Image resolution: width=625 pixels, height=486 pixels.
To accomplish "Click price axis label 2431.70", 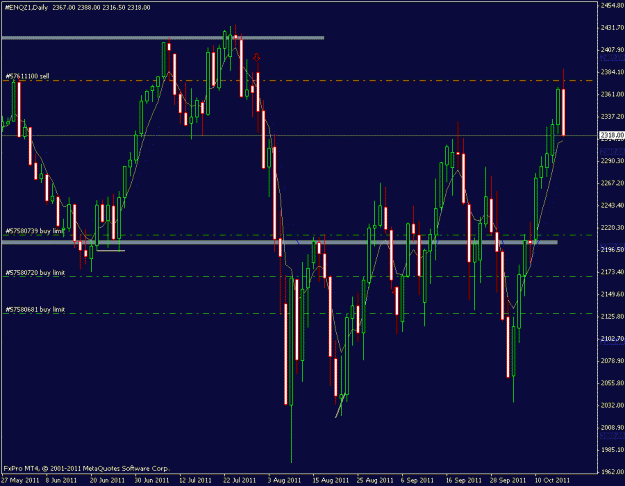I will (612, 28).
